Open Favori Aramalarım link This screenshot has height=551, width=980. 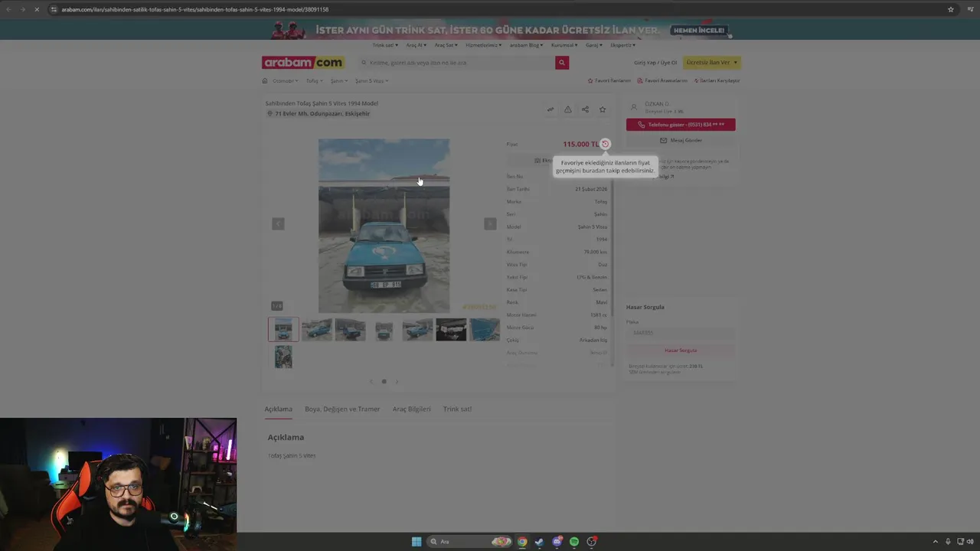[662, 80]
